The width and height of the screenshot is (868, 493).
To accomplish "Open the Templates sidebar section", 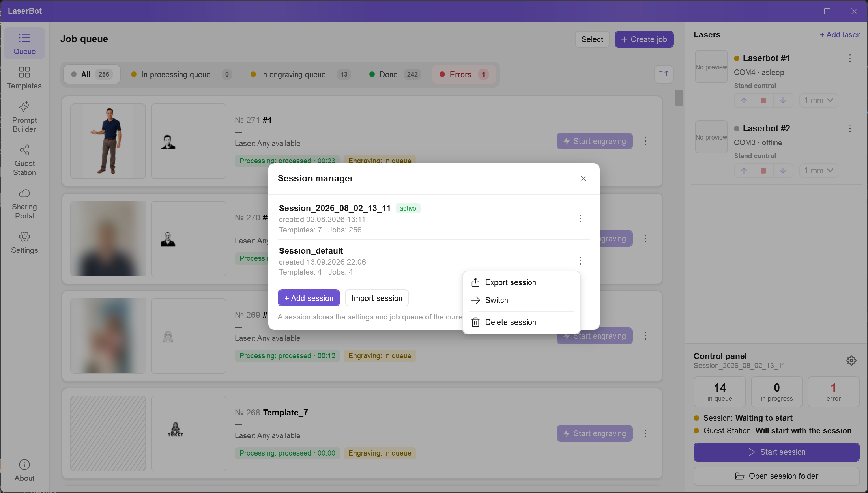I will tap(24, 78).
